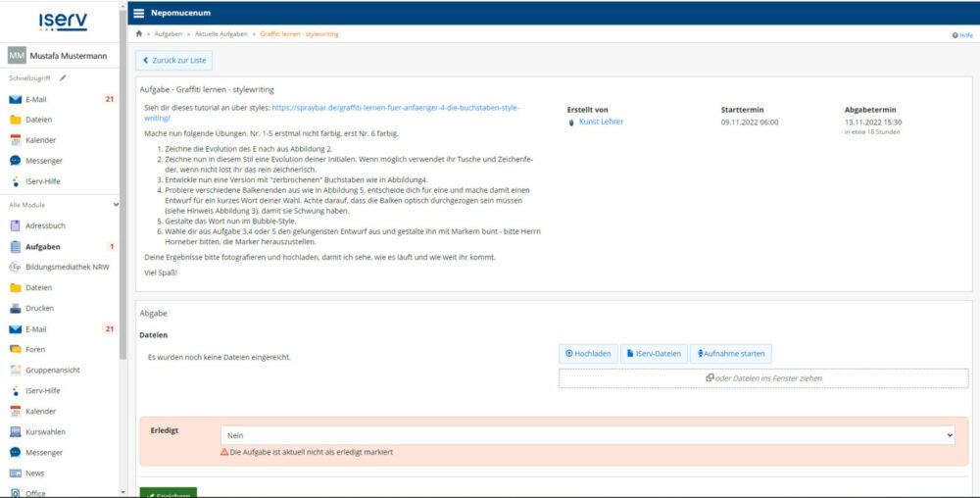
Task: Click the IServ-Dateien button
Action: [654, 354]
